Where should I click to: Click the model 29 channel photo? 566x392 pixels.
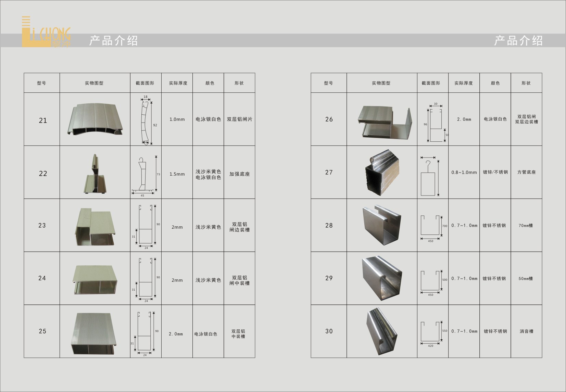pos(382,278)
